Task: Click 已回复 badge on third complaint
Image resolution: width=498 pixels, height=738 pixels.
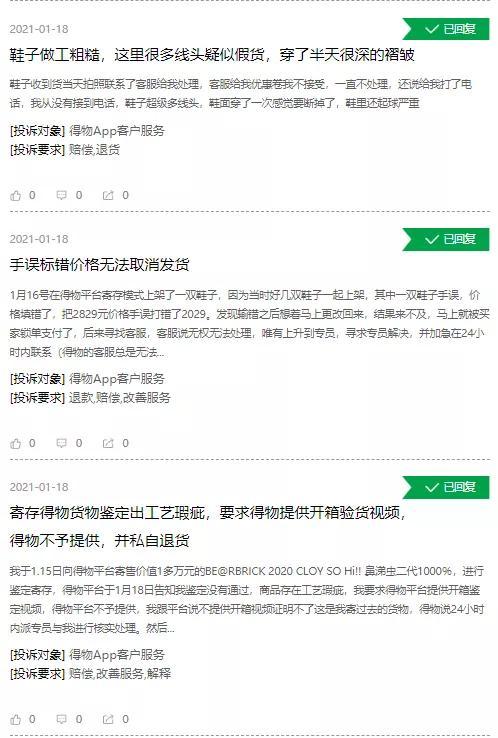Action: point(446,487)
